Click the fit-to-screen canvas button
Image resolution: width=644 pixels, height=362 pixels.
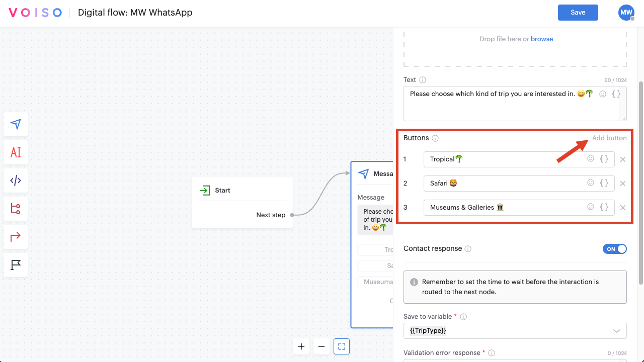click(x=342, y=346)
